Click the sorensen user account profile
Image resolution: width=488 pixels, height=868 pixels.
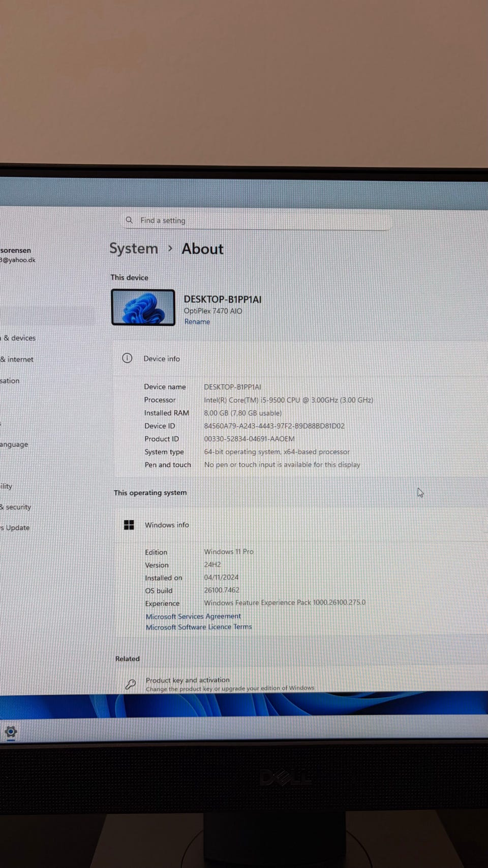pos(16,254)
